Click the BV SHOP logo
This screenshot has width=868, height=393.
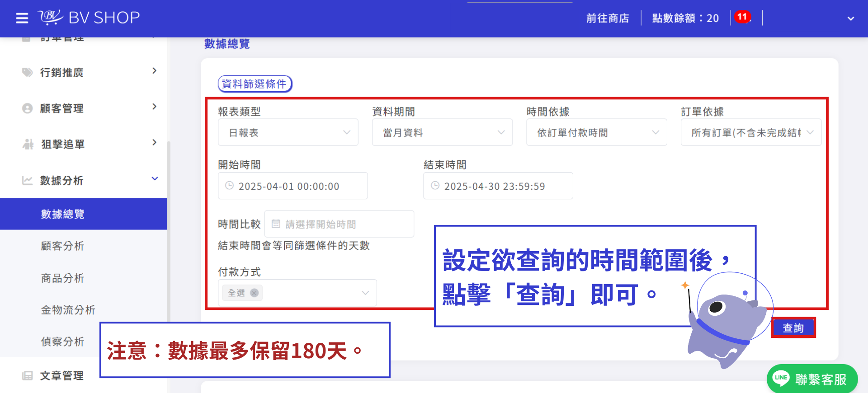(89, 18)
